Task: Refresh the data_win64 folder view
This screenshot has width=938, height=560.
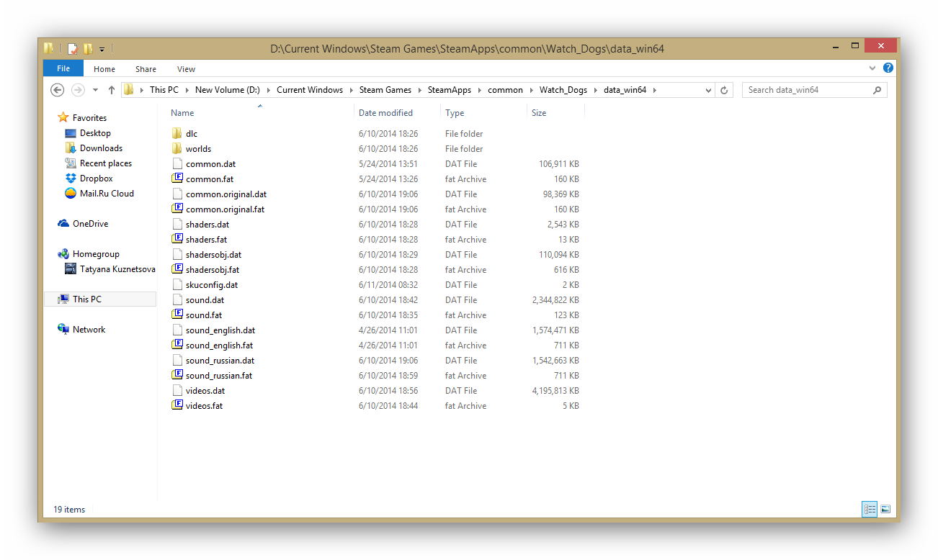Action: coord(725,90)
